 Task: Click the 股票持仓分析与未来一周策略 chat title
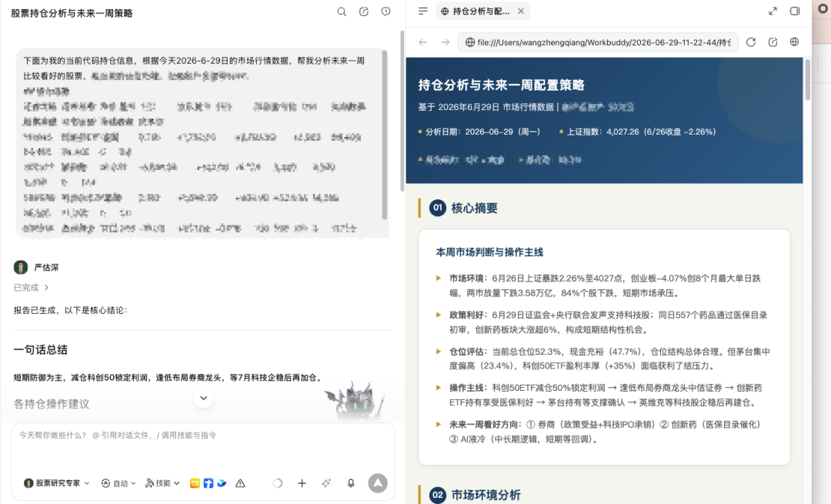(x=72, y=13)
